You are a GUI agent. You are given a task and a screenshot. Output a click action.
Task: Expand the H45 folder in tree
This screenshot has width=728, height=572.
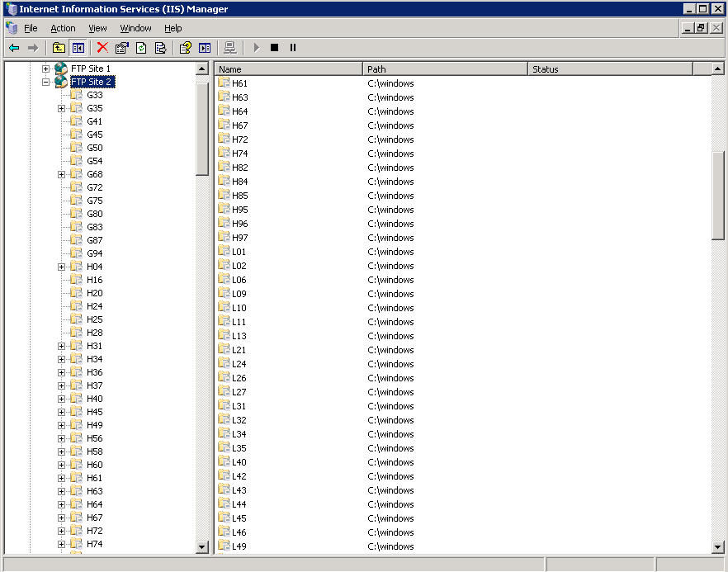click(x=61, y=413)
